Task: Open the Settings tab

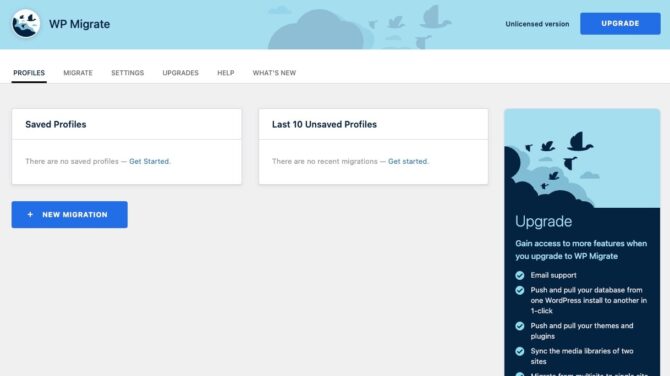Action: coord(127,73)
